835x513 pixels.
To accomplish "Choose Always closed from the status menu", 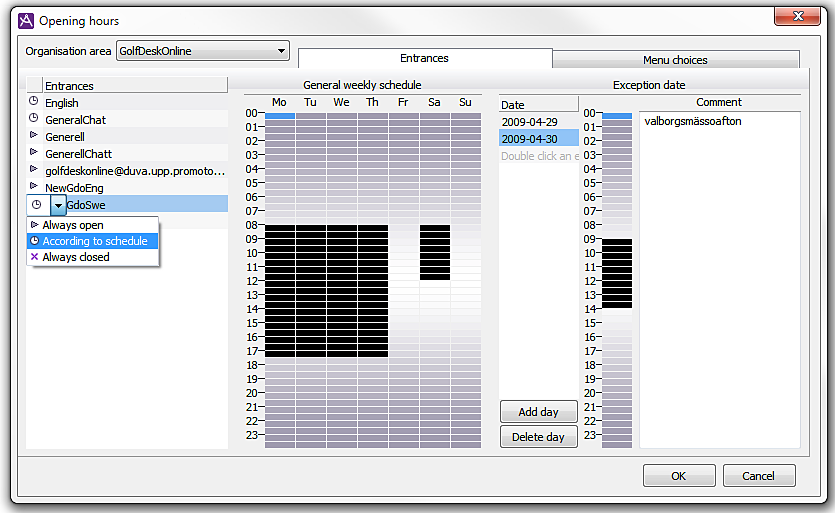I will (x=93, y=257).
